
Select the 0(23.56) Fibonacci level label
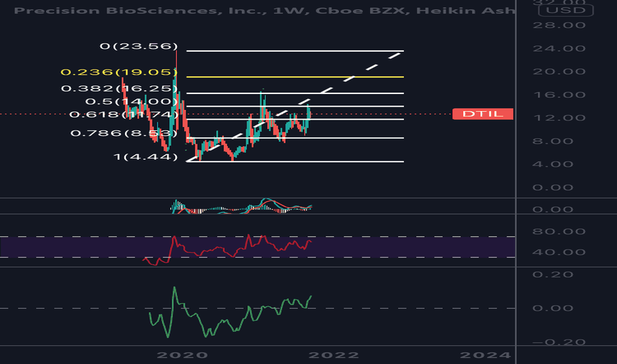tap(138, 46)
